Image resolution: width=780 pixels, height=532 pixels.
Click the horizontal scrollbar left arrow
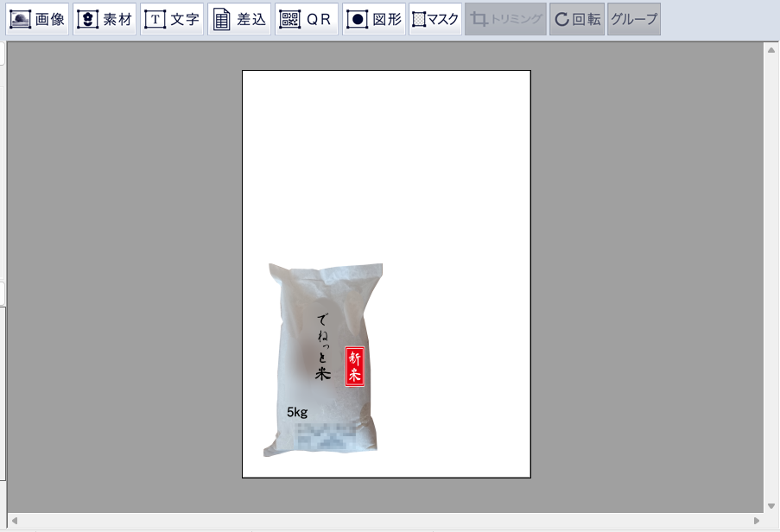(15, 521)
